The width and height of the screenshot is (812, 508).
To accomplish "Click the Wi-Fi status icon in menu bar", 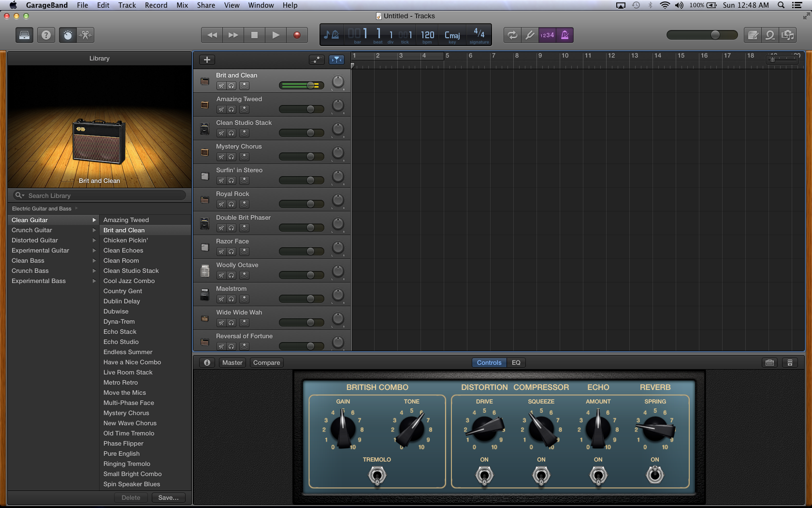I will [x=665, y=5].
